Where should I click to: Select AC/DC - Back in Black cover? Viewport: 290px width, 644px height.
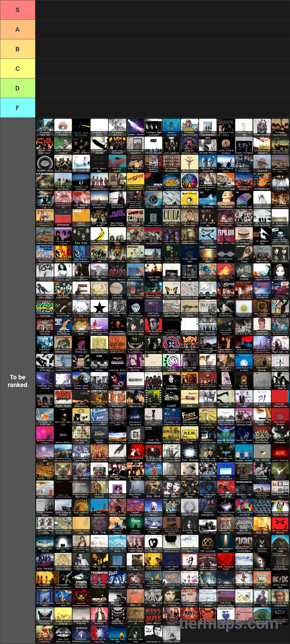tap(99, 164)
